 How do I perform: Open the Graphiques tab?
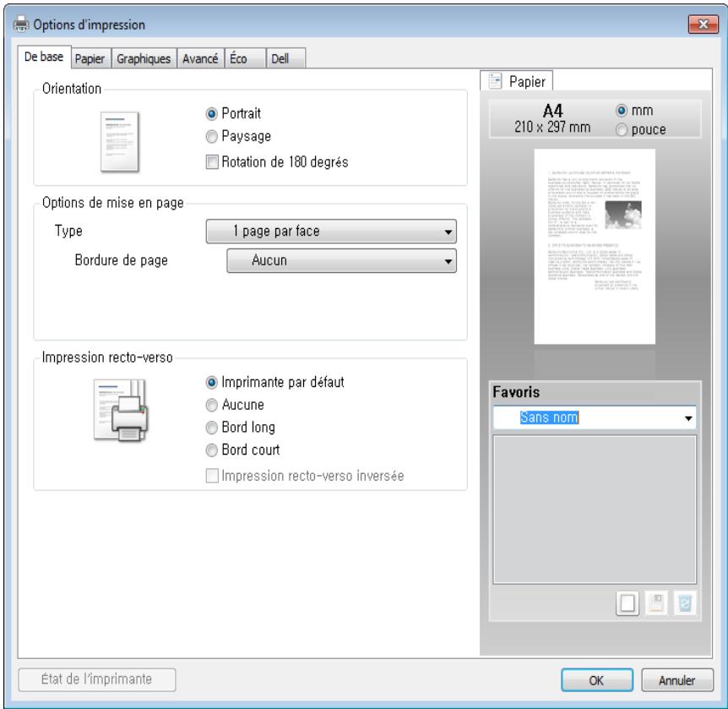tap(144, 58)
